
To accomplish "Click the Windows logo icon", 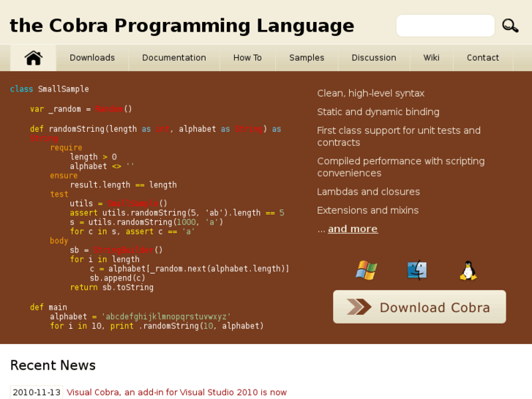I will click(x=366, y=271).
